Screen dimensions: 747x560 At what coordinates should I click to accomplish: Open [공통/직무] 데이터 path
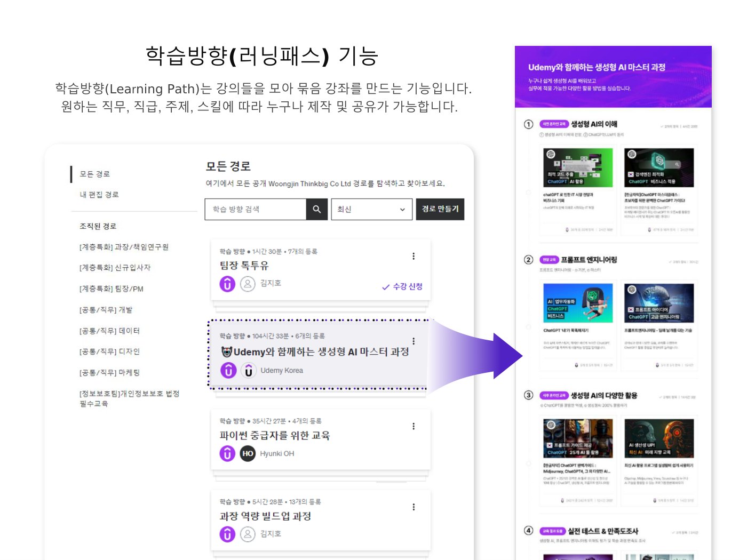(x=109, y=331)
